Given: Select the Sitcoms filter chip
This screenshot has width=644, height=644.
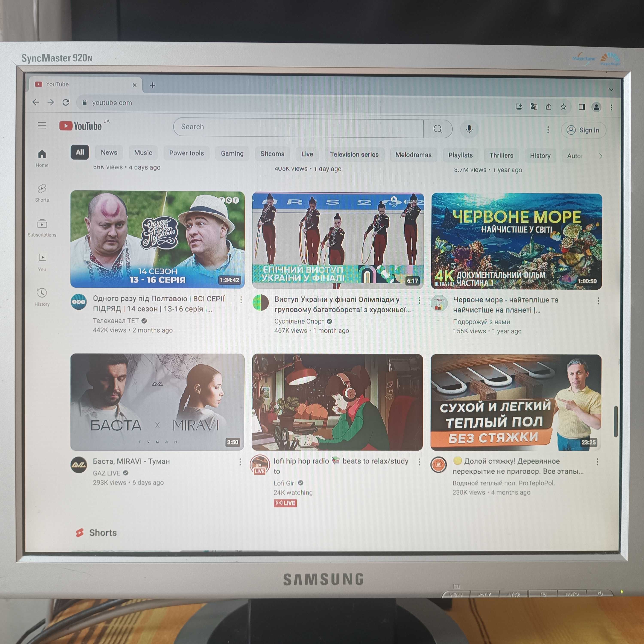Looking at the screenshot, I should [x=272, y=154].
